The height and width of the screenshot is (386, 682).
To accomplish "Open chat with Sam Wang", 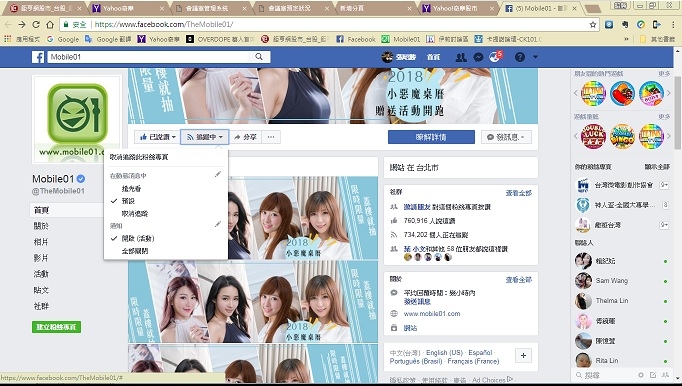I will (x=612, y=281).
